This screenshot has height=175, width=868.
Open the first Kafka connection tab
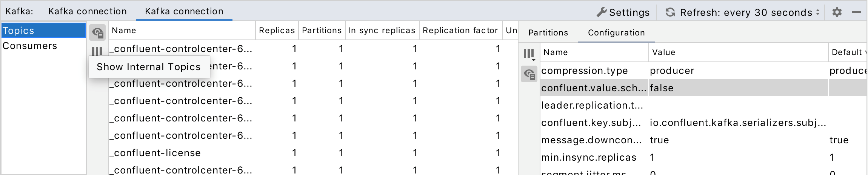pyautogui.click(x=87, y=11)
